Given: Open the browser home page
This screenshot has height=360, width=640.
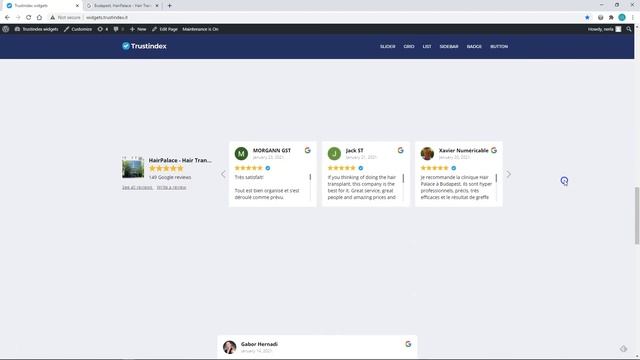Looking at the screenshot, I should (x=39, y=18).
